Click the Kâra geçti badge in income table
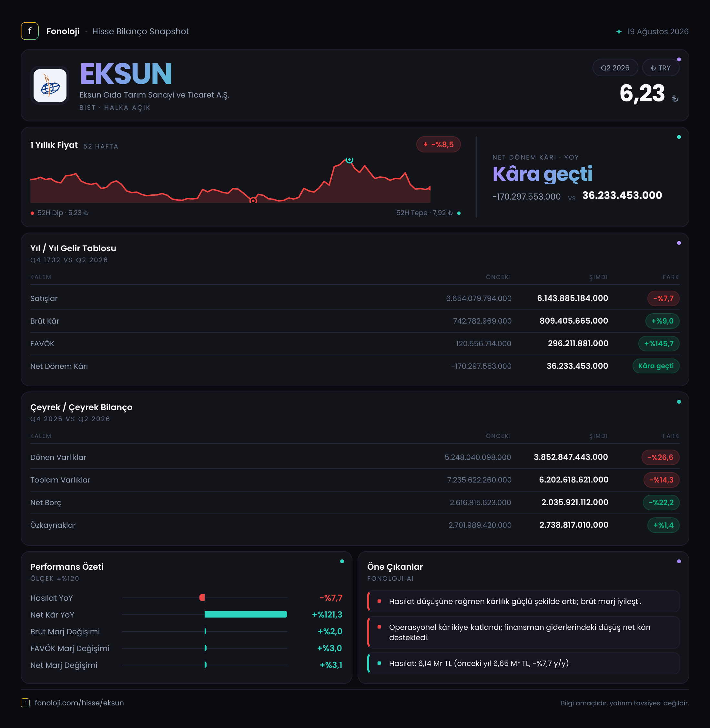This screenshot has height=728, width=710. pos(655,366)
